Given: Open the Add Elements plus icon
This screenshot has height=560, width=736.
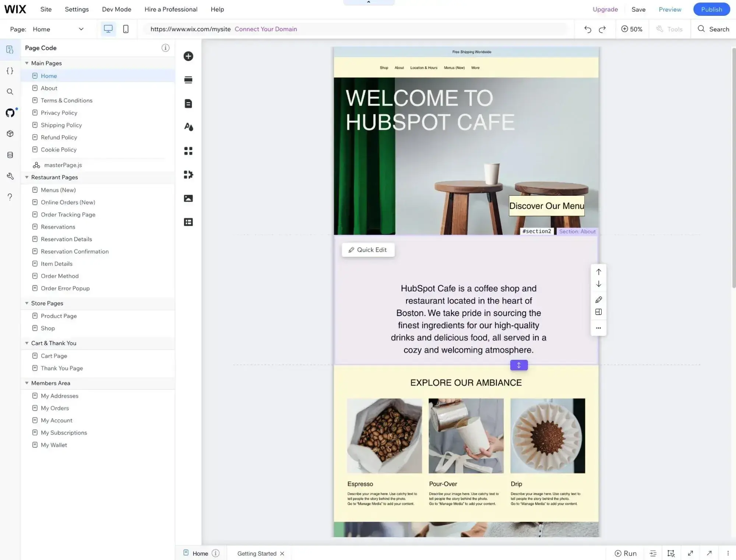Looking at the screenshot, I should coord(188,56).
